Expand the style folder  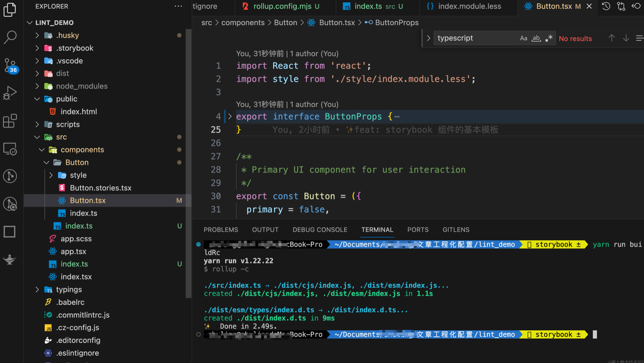point(51,175)
